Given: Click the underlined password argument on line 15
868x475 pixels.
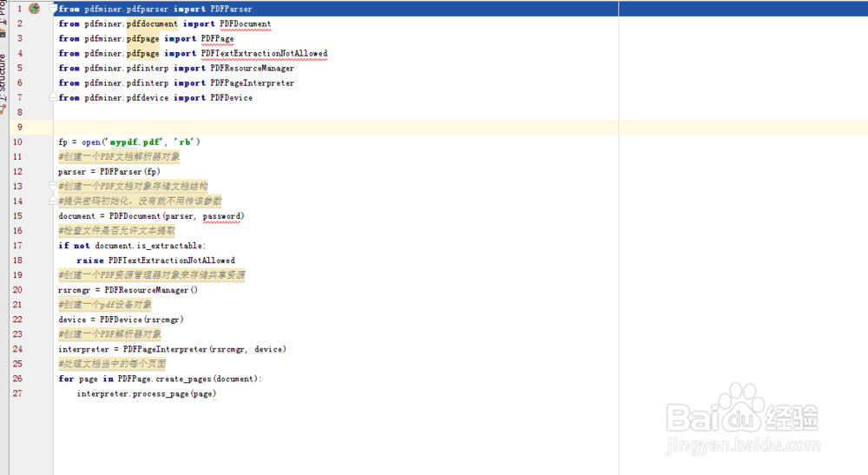Looking at the screenshot, I should pyautogui.click(x=221, y=216).
